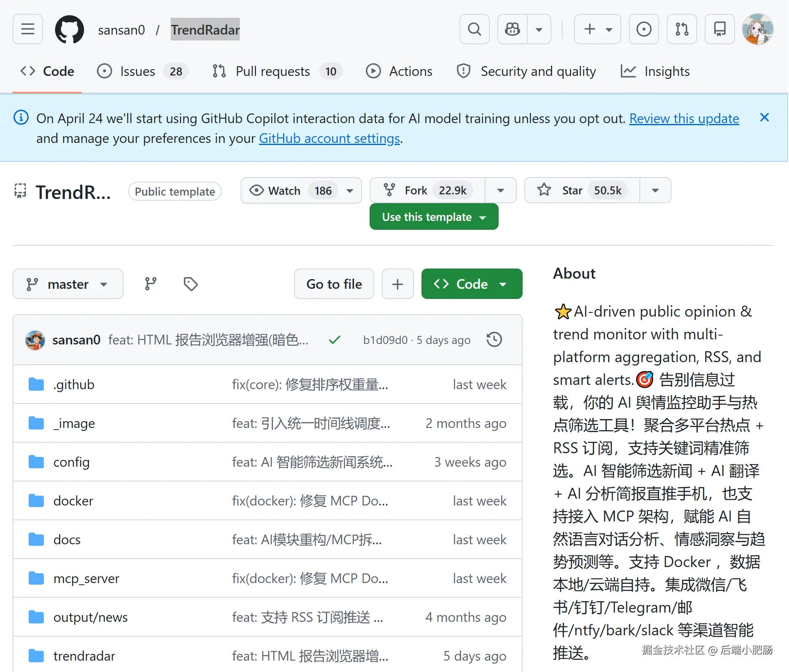
Task: Open config commit message feat: AI
Action: 312,462
